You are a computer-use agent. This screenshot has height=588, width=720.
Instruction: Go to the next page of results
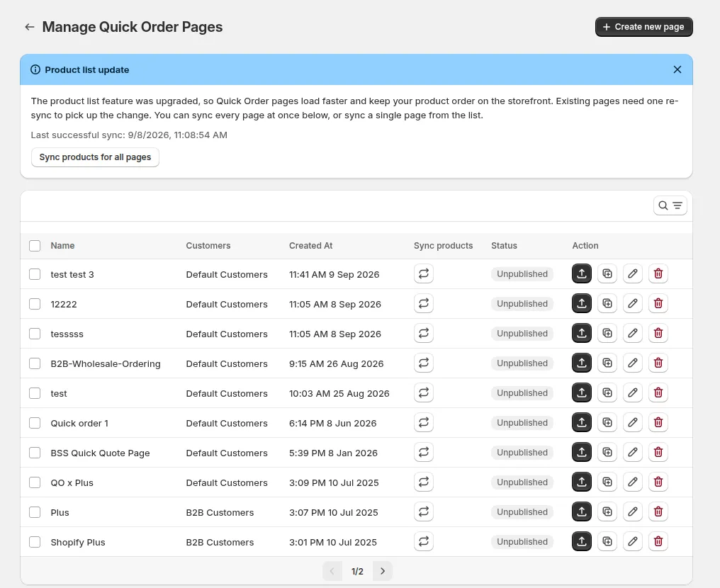pyautogui.click(x=383, y=571)
